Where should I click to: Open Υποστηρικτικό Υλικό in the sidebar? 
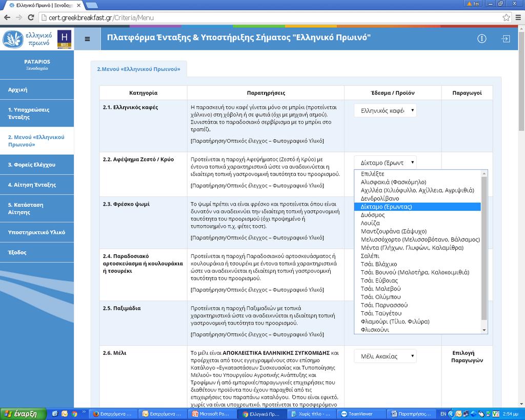37,232
